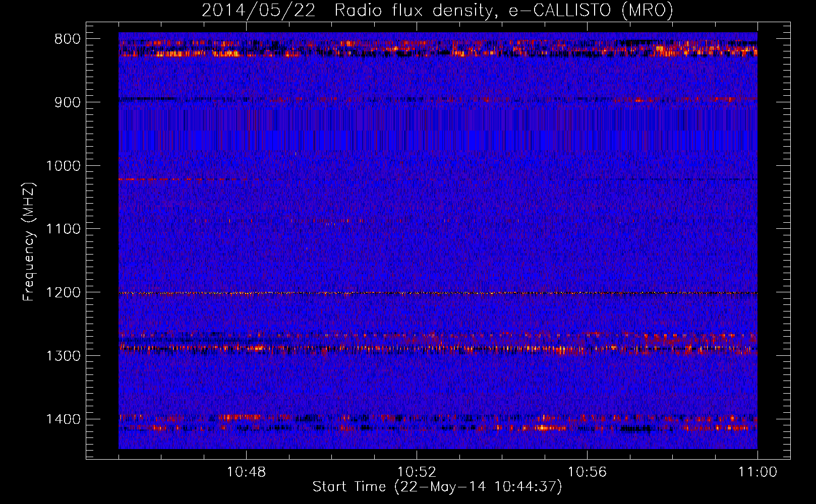
Task: Select the 1000 frequency tick label
Action: point(63,166)
